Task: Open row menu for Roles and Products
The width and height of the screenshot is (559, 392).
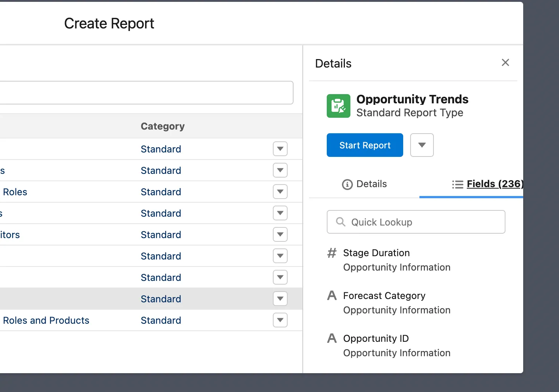Action: click(280, 320)
